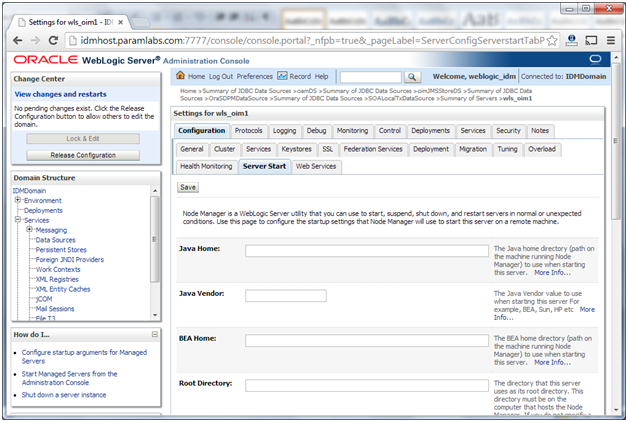The height and width of the screenshot is (422, 628).
Task: Open the Deployments tab
Action: (x=431, y=131)
